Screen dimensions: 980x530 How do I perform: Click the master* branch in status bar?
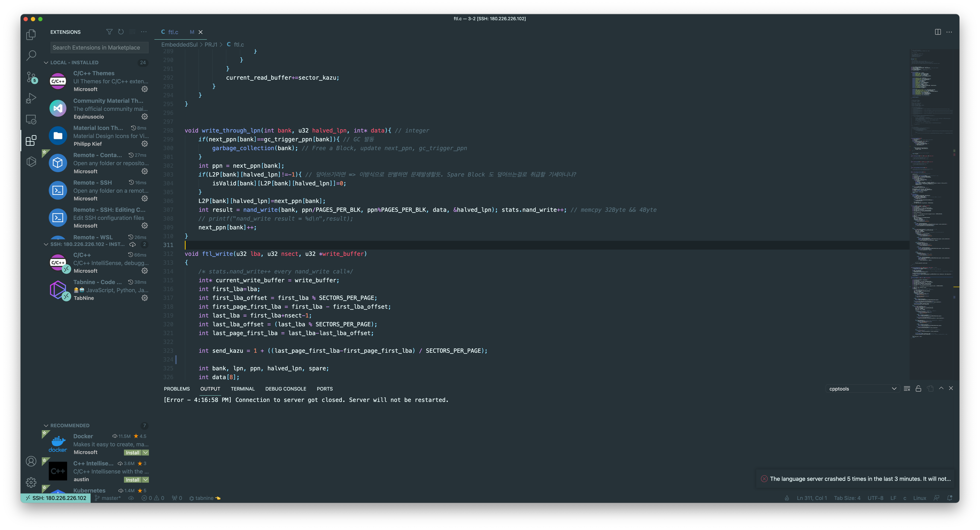point(108,498)
